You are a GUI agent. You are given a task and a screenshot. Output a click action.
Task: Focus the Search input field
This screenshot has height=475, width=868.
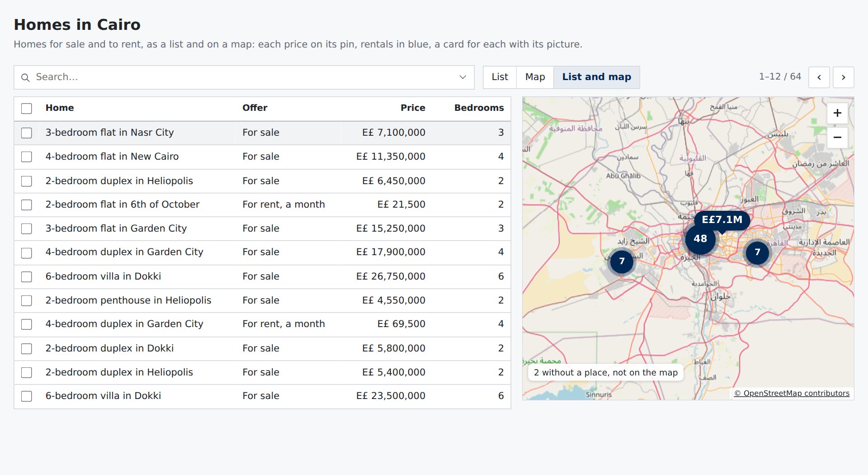[x=244, y=77]
